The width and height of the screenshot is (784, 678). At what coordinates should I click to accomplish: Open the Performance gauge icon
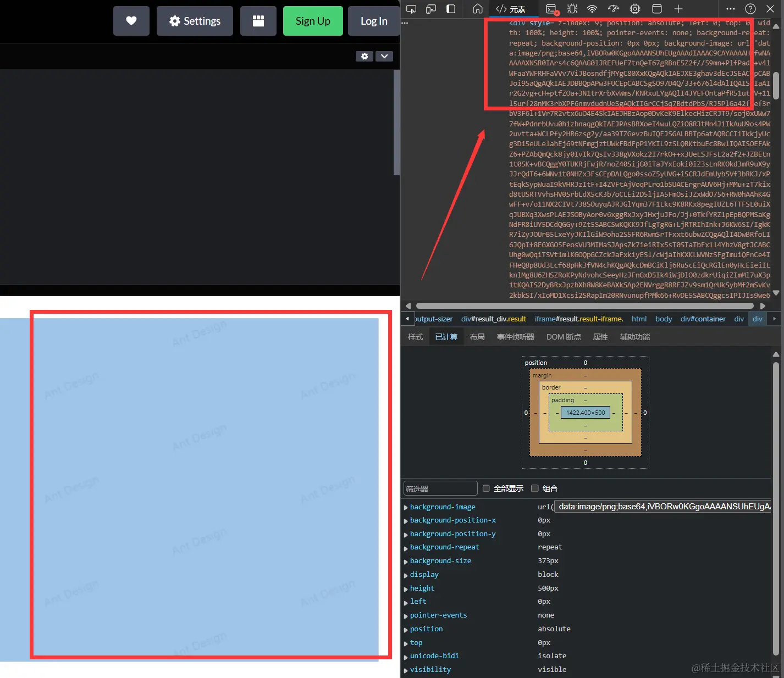pyautogui.click(x=614, y=9)
